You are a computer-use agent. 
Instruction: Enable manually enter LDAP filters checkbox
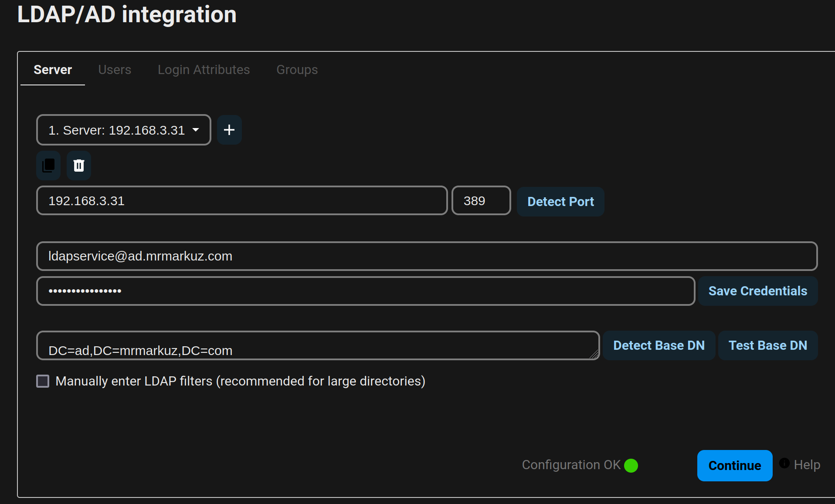(43, 381)
